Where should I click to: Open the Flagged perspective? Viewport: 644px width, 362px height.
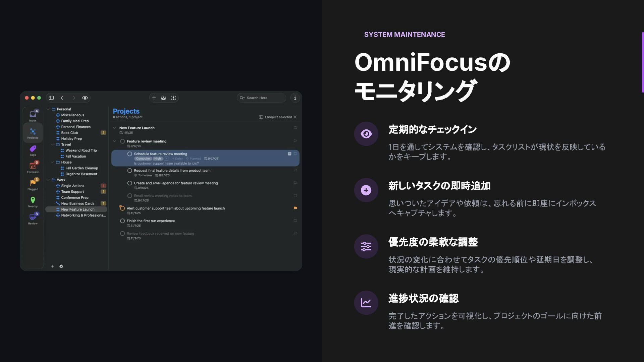pos(33,183)
